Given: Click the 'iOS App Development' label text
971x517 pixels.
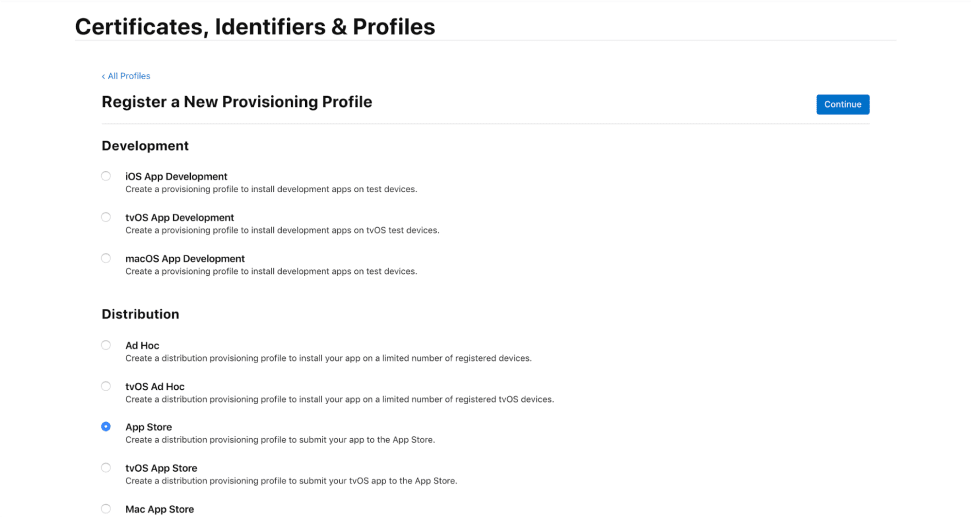Looking at the screenshot, I should [176, 177].
